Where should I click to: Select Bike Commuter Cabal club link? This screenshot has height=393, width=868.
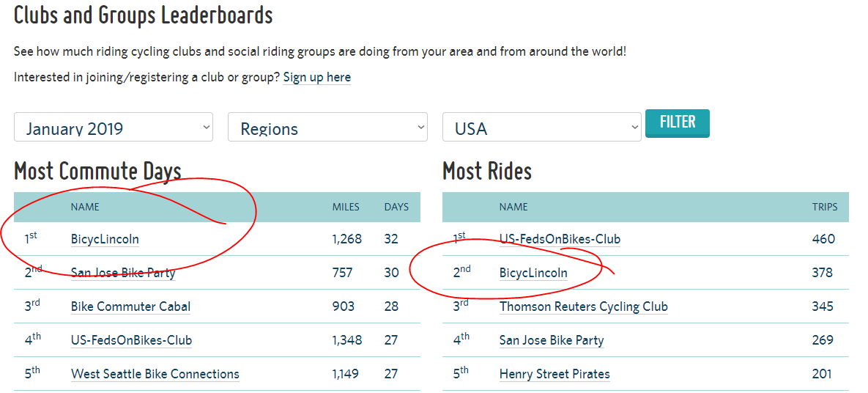[x=130, y=306]
